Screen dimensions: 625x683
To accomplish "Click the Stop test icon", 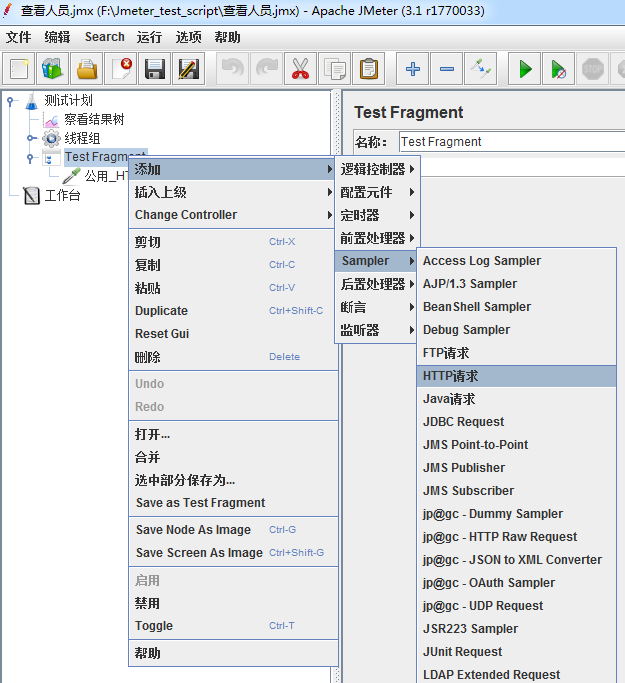I will coord(592,69).
